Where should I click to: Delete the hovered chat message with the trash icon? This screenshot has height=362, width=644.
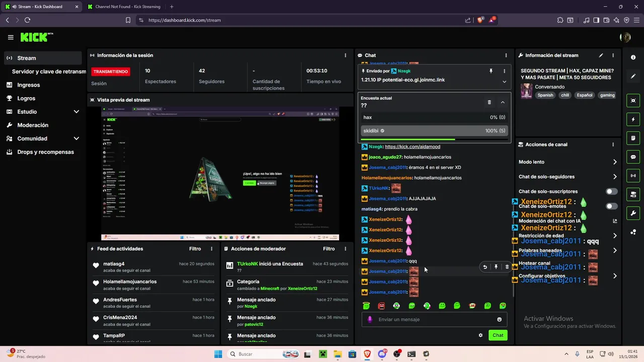(x=507, y=267)
